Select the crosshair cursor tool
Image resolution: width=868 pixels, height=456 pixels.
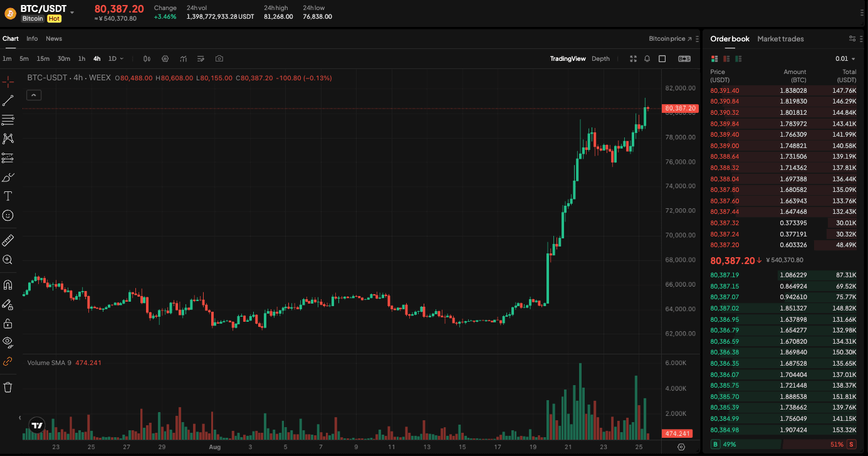pos(8,82)
